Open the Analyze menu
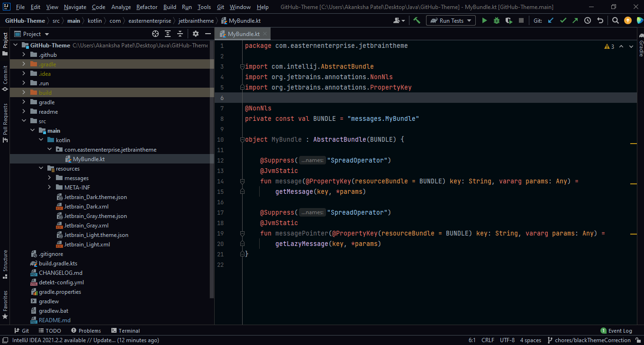Screen dimensions: 644x345 pyautogui.click(x=121, y=7)
